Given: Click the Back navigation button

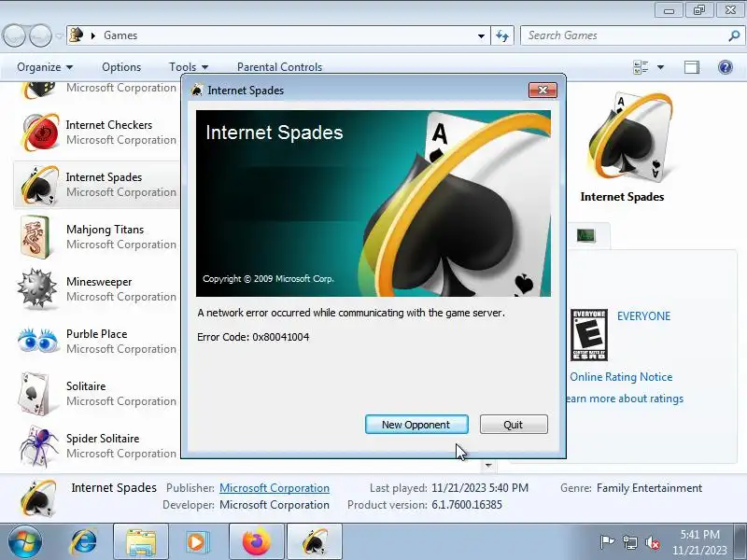Looking at the screenshot, I should tap(14, 35).
